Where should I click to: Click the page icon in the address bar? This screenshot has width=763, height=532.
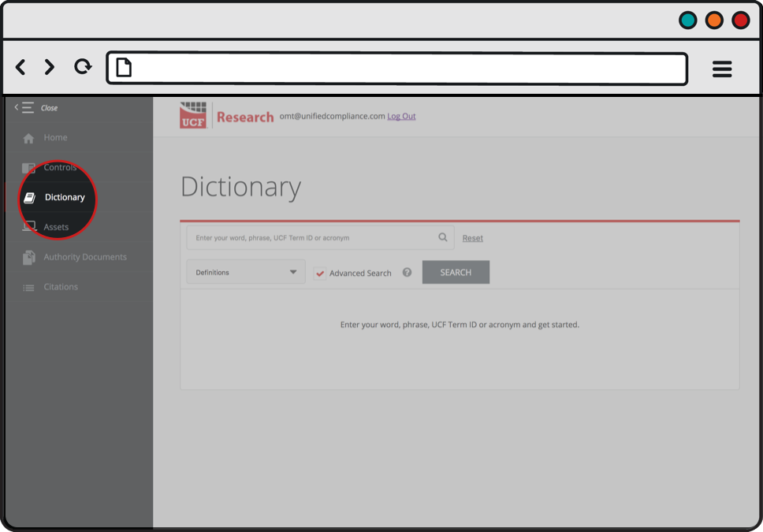tap(122, 68)
